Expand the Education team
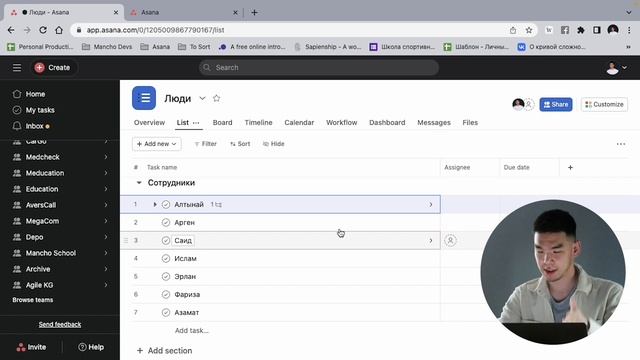 pyautogui.click(x=106, y=189)
